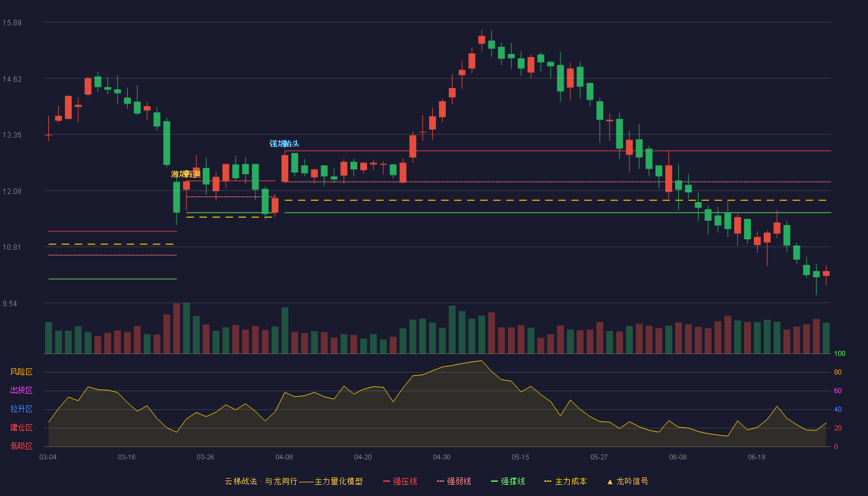Toggle the 强压线 legend entry
Image resolution: width=868 pixels, height=496 pixels.
[400, 481]
